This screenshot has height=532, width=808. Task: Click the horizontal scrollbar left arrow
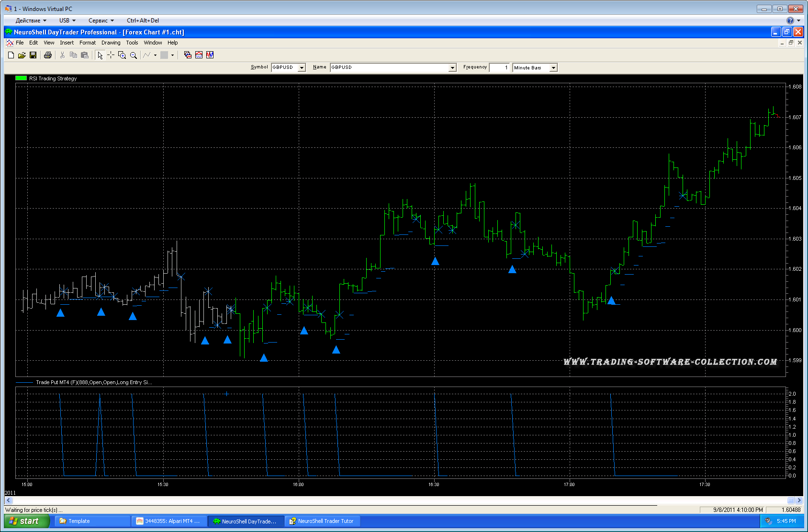9,500
